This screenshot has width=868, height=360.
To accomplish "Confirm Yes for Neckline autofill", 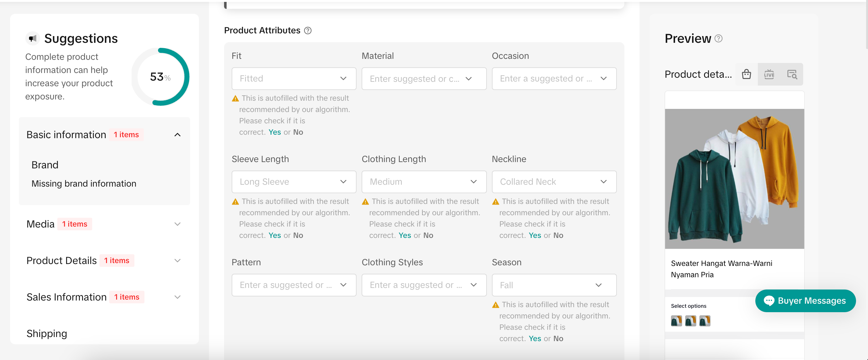I will tap(535, 235).
